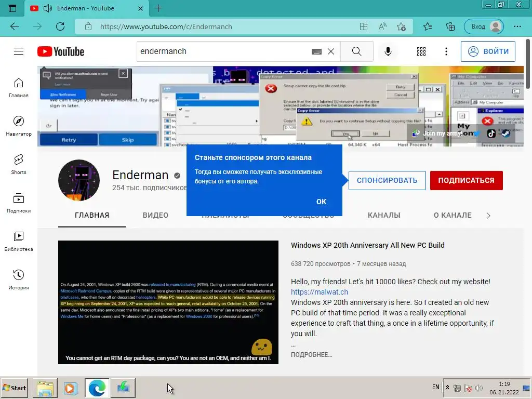Show hidden tray icons arrow
Image resolution: width=532 pixels, height=399 pixels.
pos(447,388)
